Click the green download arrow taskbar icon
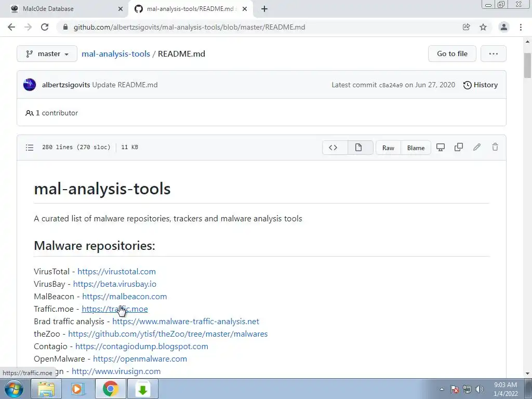Viewport: 532px width, 399px height. [143, 389]
